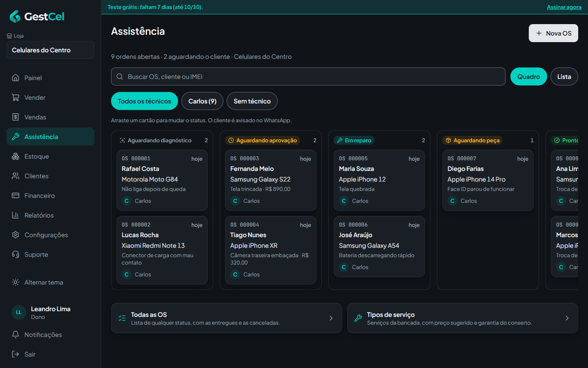This screenshot has width=588, height=368.
Task: Click the Clientes people icon
Action: [16, 176]
